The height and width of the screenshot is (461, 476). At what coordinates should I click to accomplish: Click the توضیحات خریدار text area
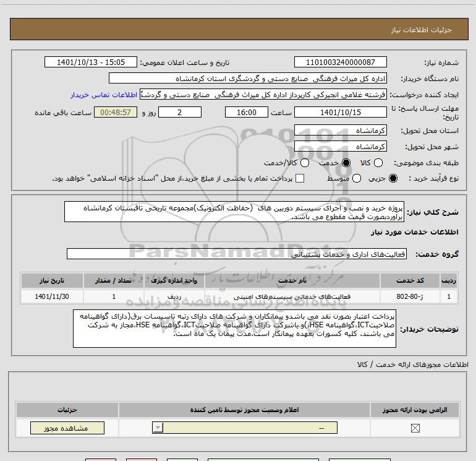[234, 329]
